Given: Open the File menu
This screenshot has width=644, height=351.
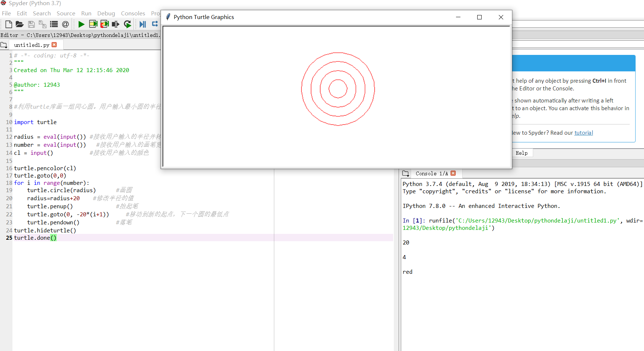Looking at the screenshot, I should point(7,13).
